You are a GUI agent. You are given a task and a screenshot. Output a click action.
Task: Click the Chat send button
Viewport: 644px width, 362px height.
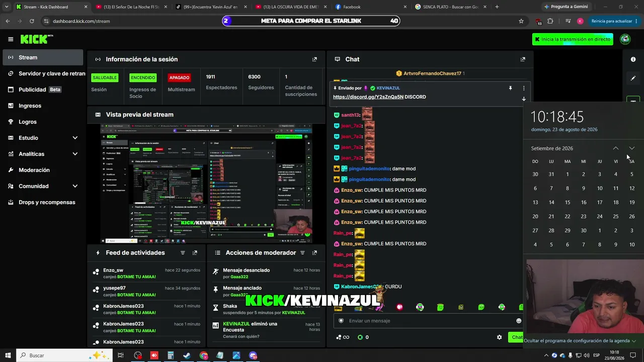pyautogui.click(x=516, y=337)
